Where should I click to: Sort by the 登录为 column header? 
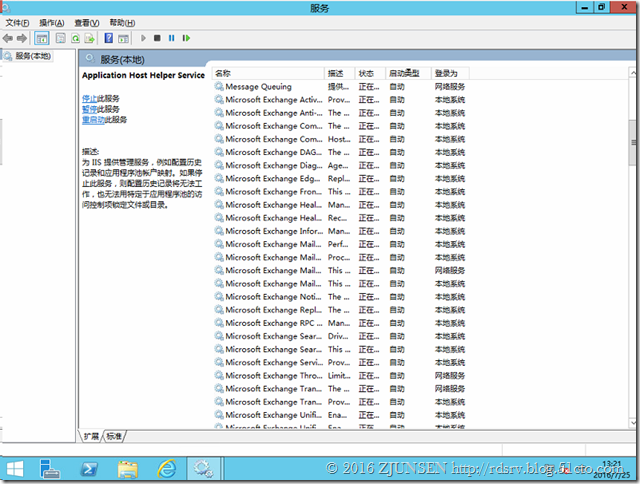(450, 73)
